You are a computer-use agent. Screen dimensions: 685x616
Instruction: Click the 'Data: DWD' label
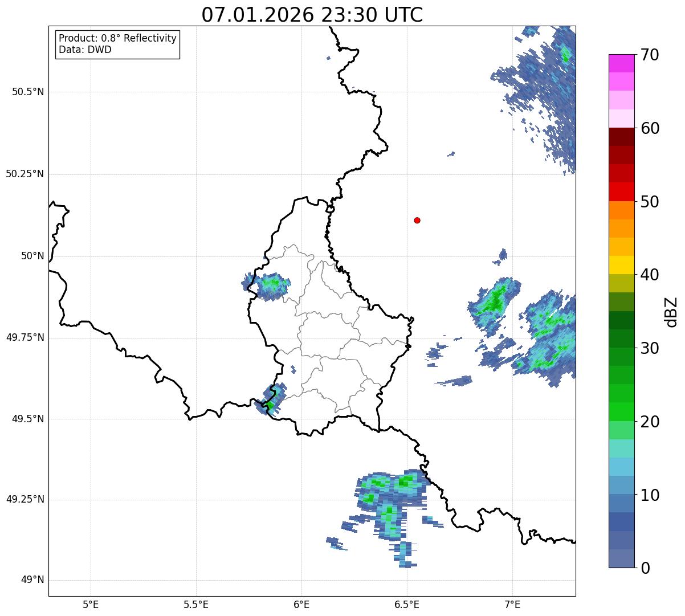(85, 50)
